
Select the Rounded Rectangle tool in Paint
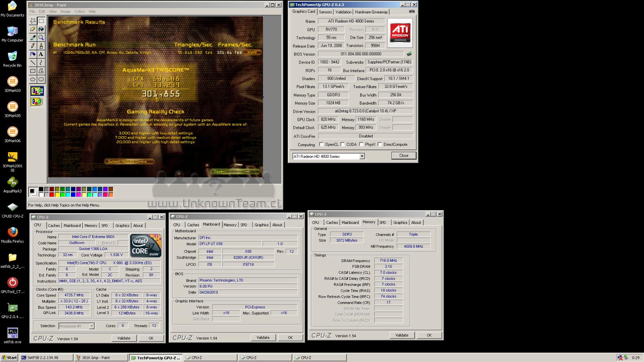tap(41, 79)
